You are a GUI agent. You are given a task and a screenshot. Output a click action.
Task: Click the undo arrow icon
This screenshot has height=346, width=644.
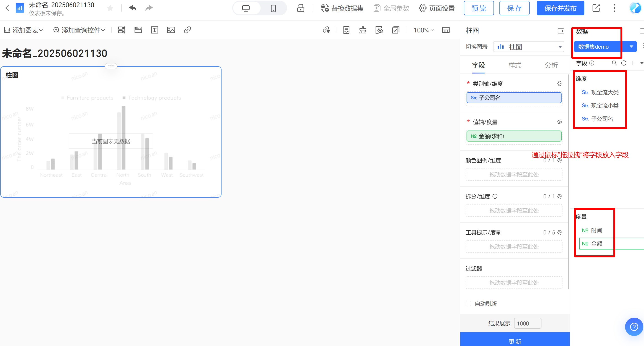tap(133, 8)
